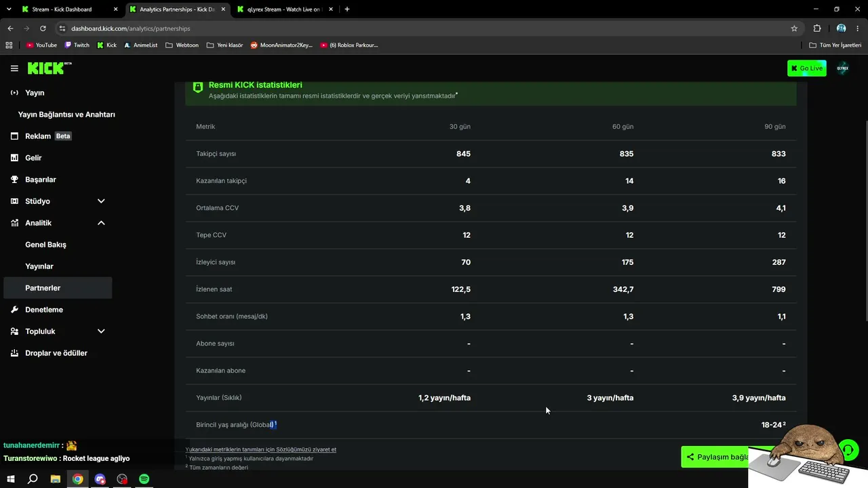Switch to Chrome in the taskbar
The height and width of the screenshot is (488, 868).
click(78, 479)
